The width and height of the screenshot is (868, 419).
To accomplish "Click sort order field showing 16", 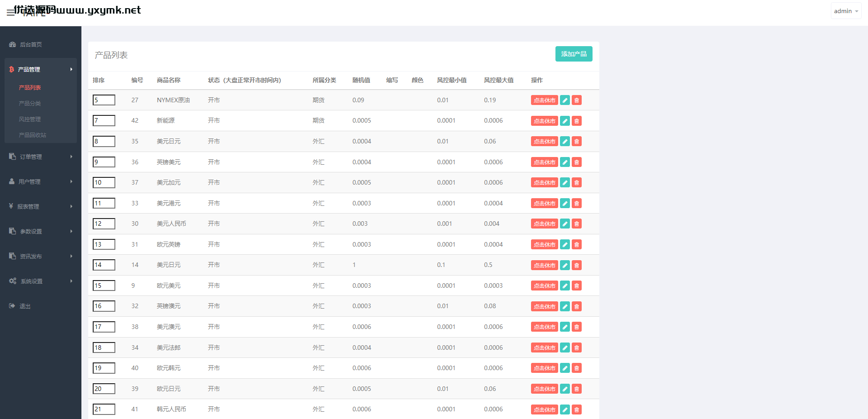I will [x=104, y=306].
